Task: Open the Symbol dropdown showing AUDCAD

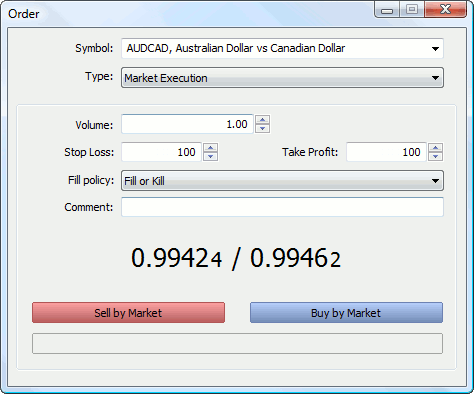Action: tap(282, 49)
